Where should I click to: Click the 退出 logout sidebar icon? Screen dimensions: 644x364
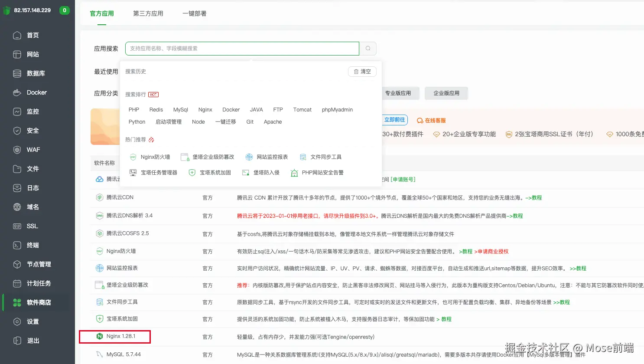click(x=17, y=341)
